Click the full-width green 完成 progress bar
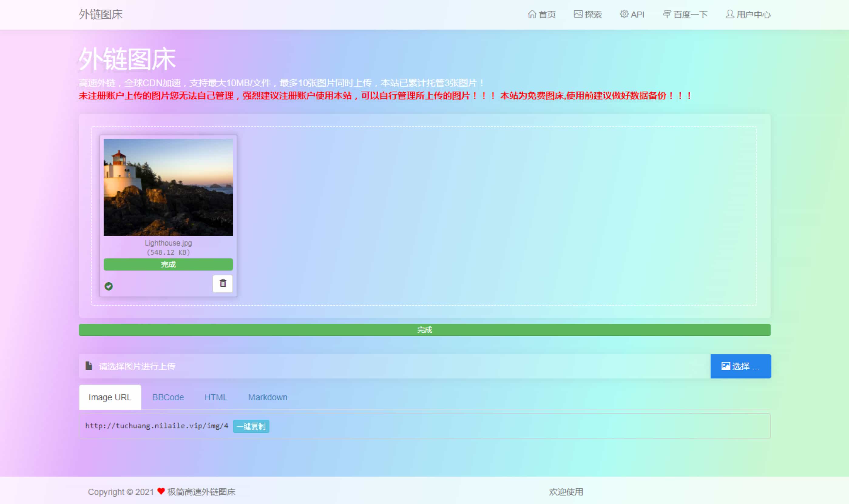Image resolution: width=849 pixels, height=504 pixels. tap(424, 330)
